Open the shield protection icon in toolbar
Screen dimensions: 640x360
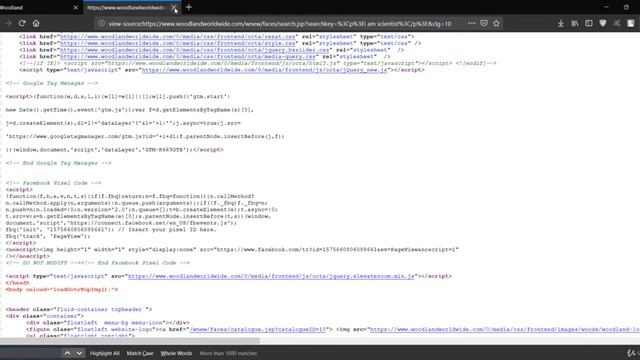[603, 24]
